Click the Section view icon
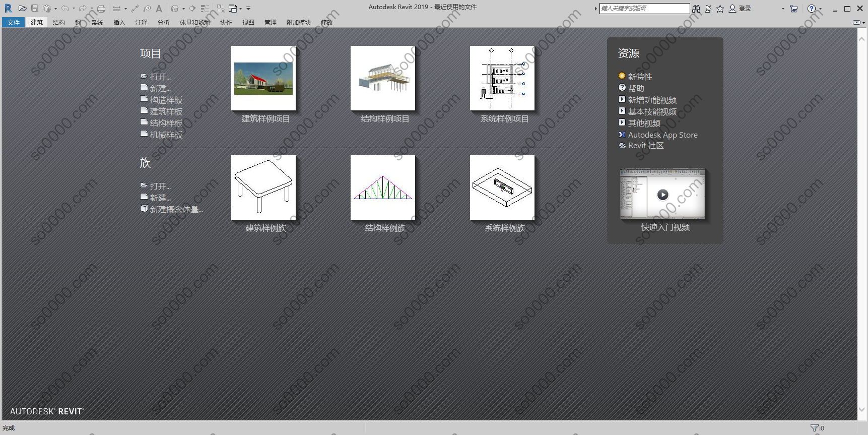Viewport: 868px width, 435px height. tap(192, 9)
